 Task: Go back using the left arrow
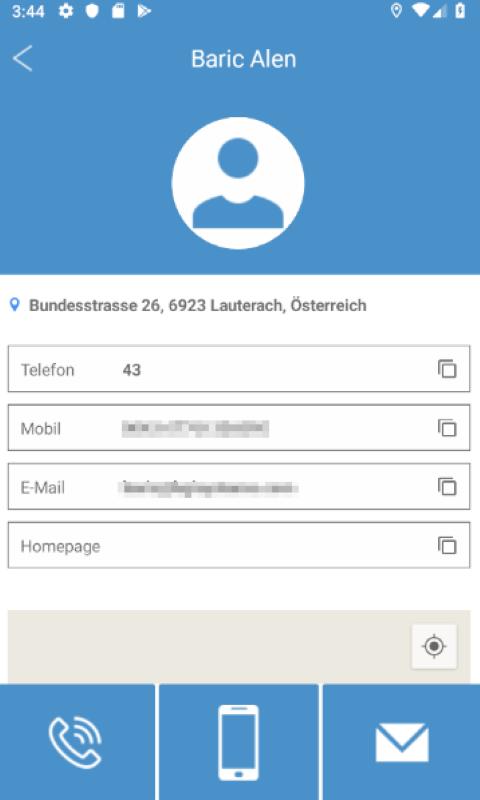23,58
